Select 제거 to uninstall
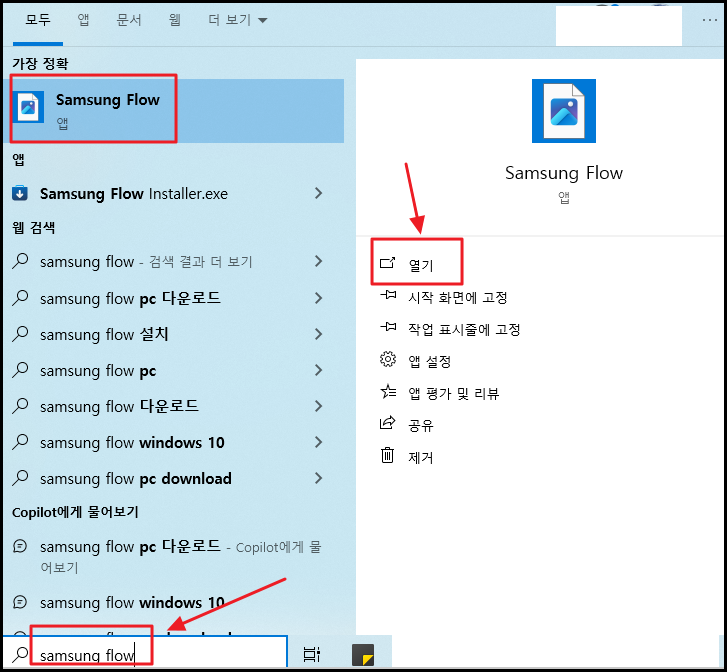 421,457
